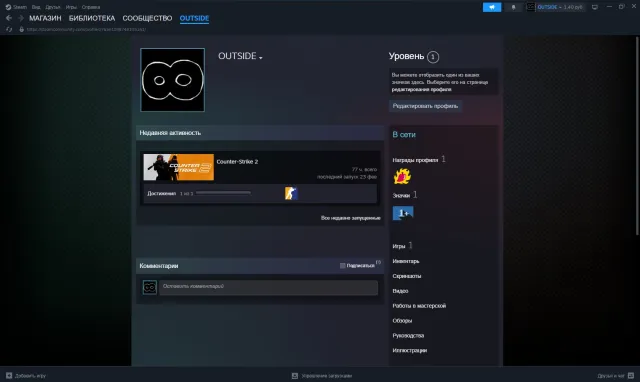The height and width of the screenshot is (382, 640).
Task: Open the Counter-Strike 2 banner image
Action: click(x=178, y=167)
